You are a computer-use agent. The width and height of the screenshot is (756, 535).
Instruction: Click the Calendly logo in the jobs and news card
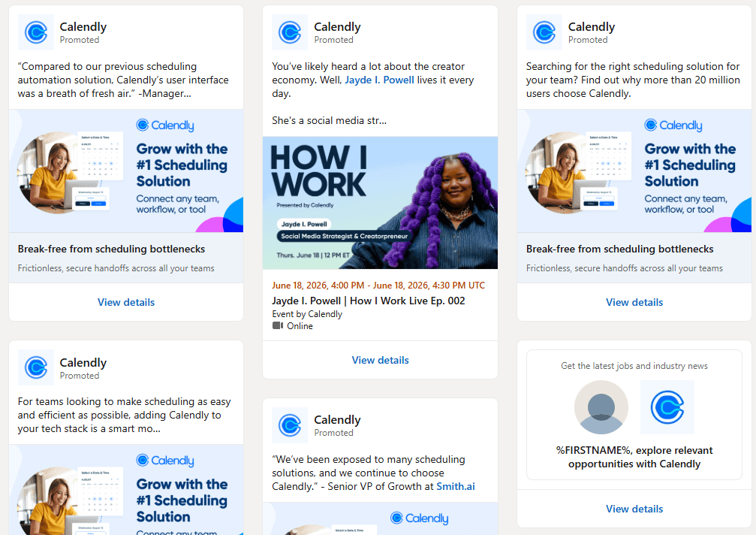[667, 407]
